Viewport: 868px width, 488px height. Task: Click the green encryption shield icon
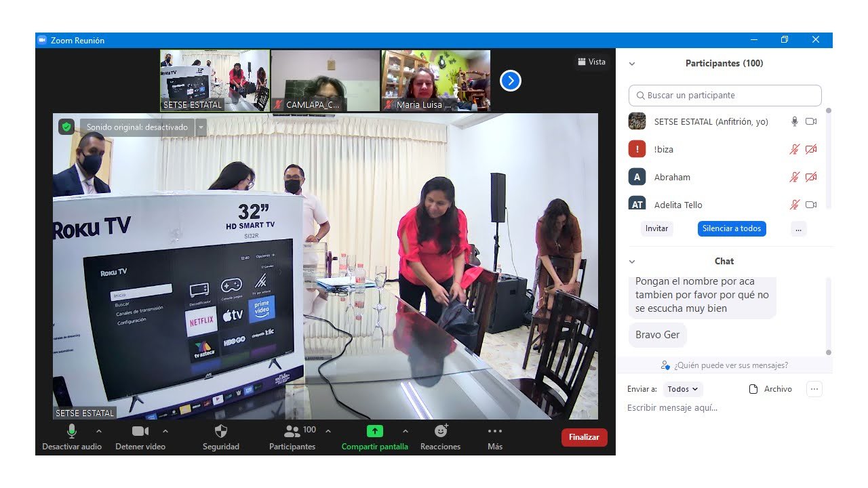(66, 127)
